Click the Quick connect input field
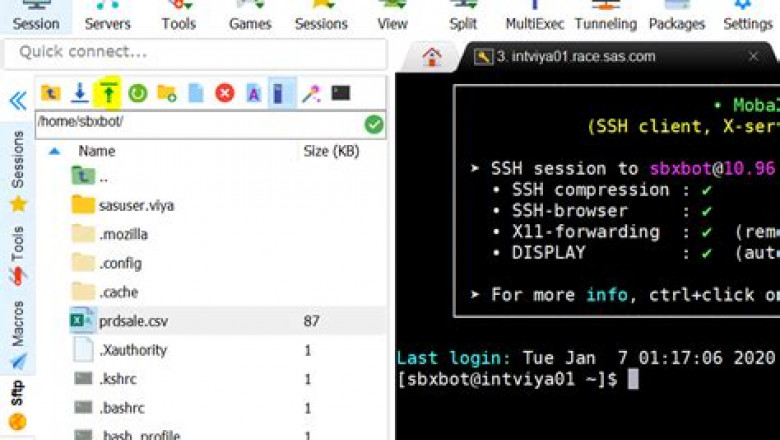The image size is (780, 440). coord(195,52)
